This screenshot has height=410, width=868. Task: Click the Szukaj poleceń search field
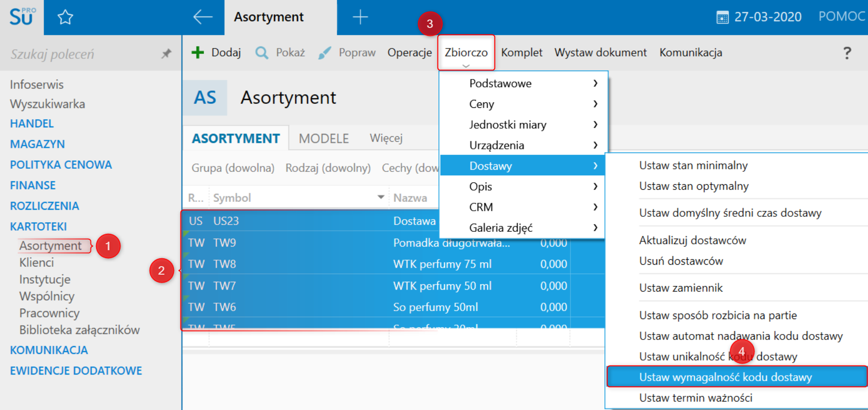coord(80,54)
